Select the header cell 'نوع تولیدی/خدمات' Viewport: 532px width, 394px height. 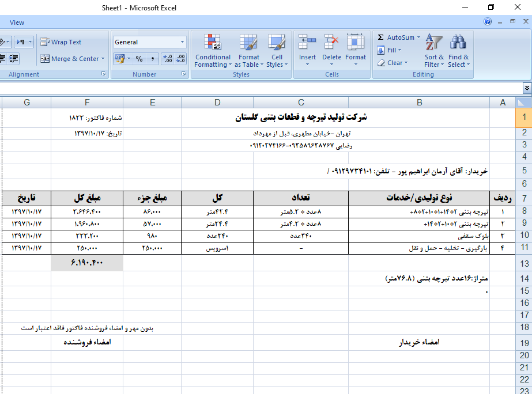pos(419,198)
